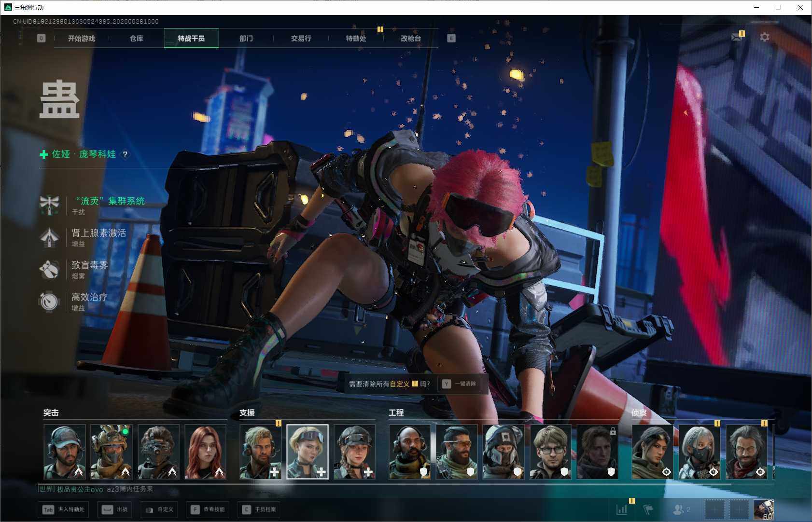812x522 pixels.
Task: Open the 开始游戏 tab
Action: pos(81,39)
